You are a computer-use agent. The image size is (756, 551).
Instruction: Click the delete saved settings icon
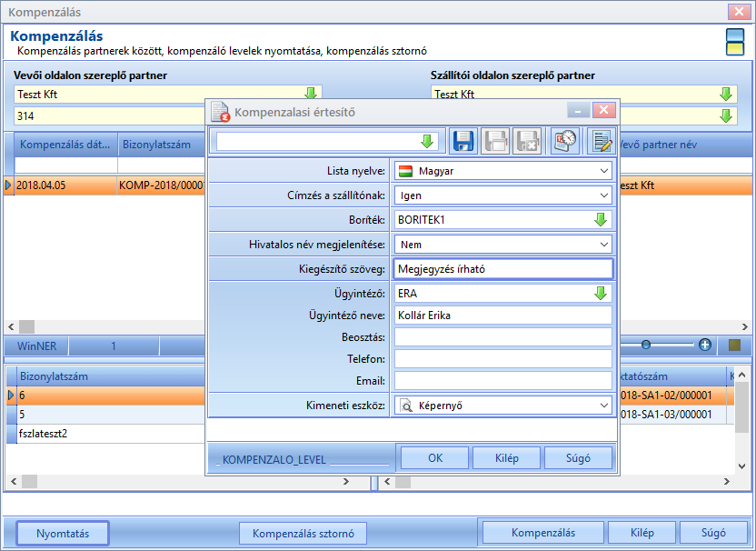(527, 141)
